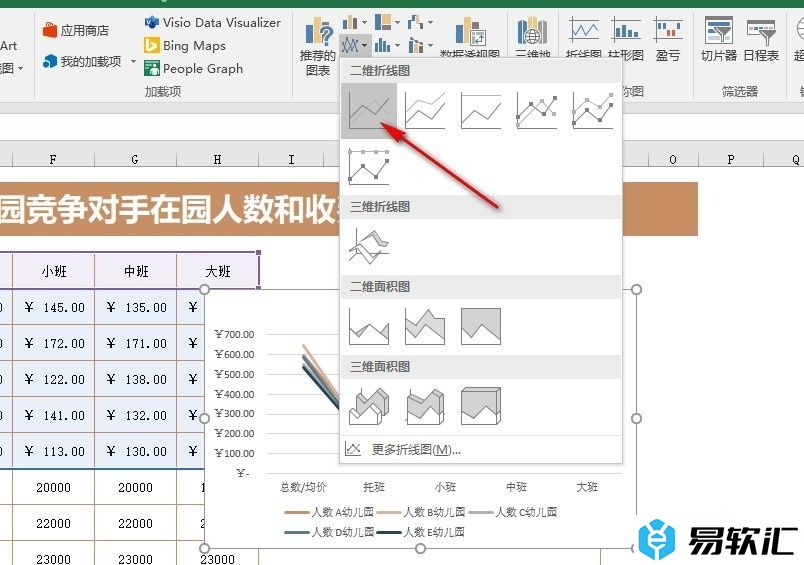Select the stacked 3D area chart

pos(425,406)
